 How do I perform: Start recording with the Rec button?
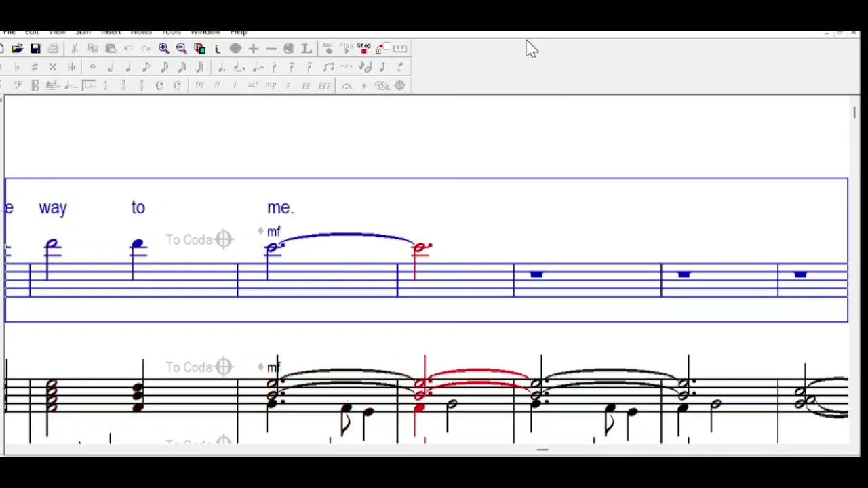(329, 48)
